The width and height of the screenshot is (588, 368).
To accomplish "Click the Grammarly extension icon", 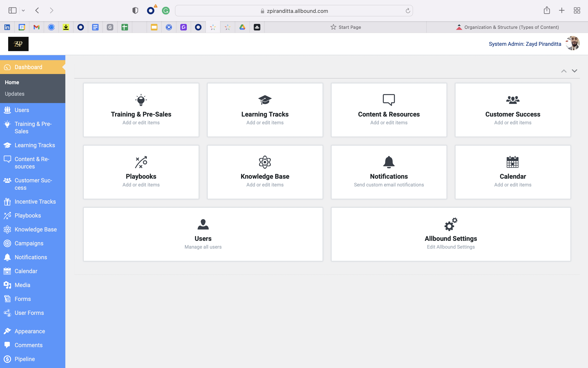I will click(166, 11).
